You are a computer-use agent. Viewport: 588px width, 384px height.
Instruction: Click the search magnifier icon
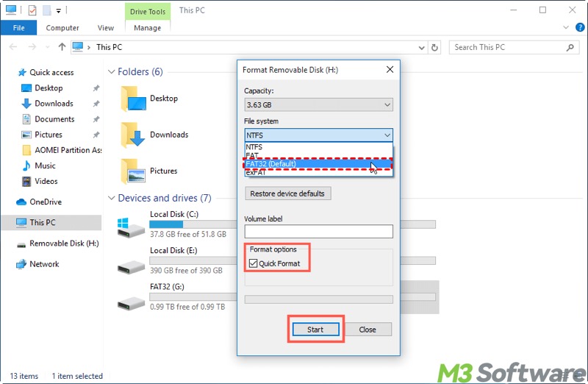pos(570,47)
